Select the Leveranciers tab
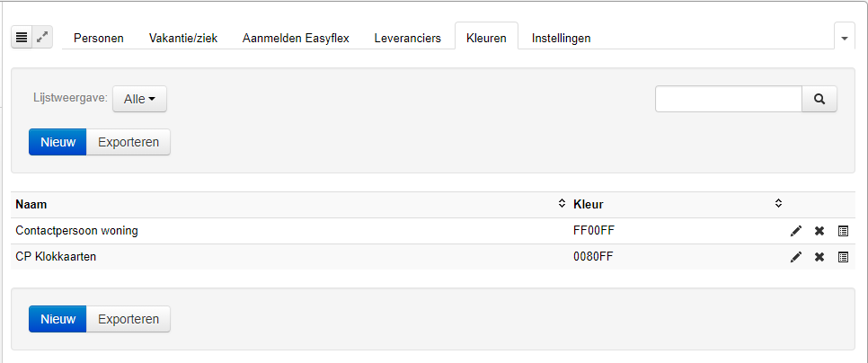This screenshot has height=363, width=868. pos(407,38)
